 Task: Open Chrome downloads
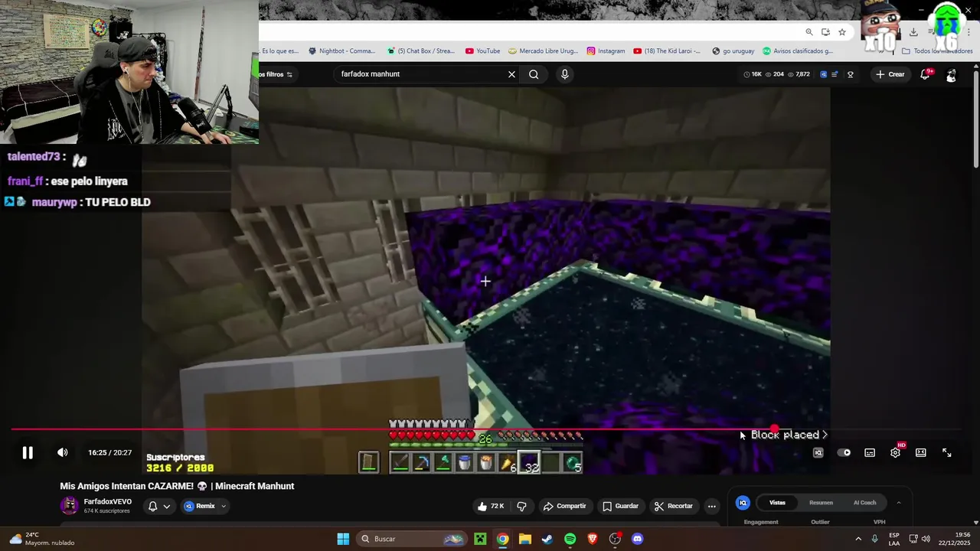(913, 32)
